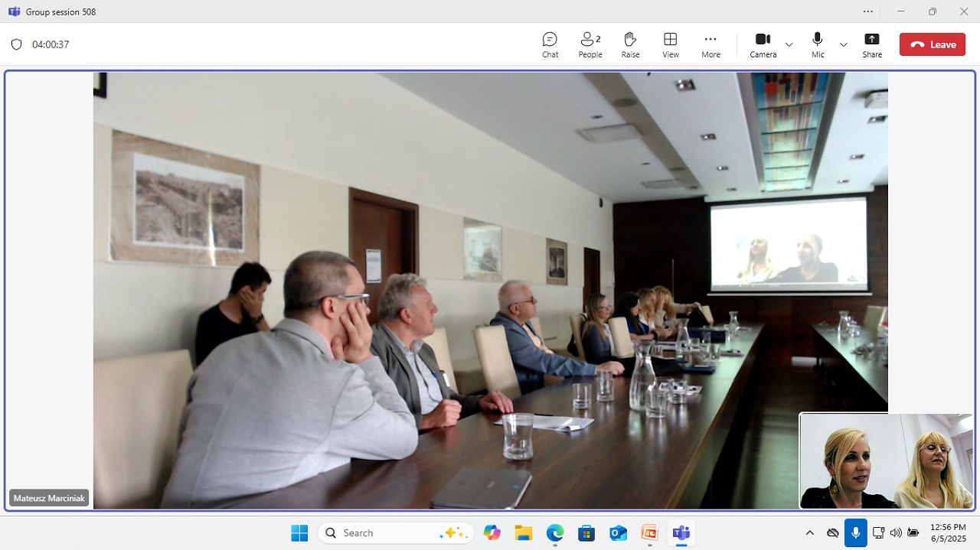This screenshot has width=980, height=550.
Task: Open the title bar ellipsis menu
Action: [x=867, y=11]
